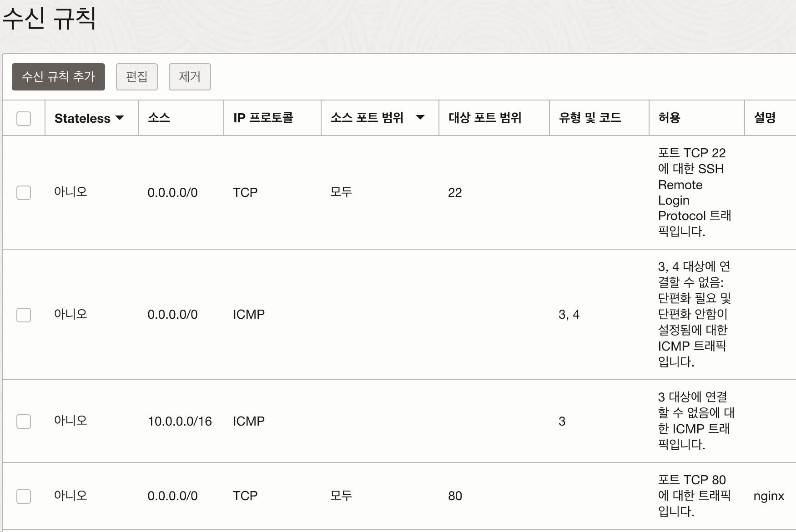
Task: Click the 허용 column header
Action: tap(669, 118)
